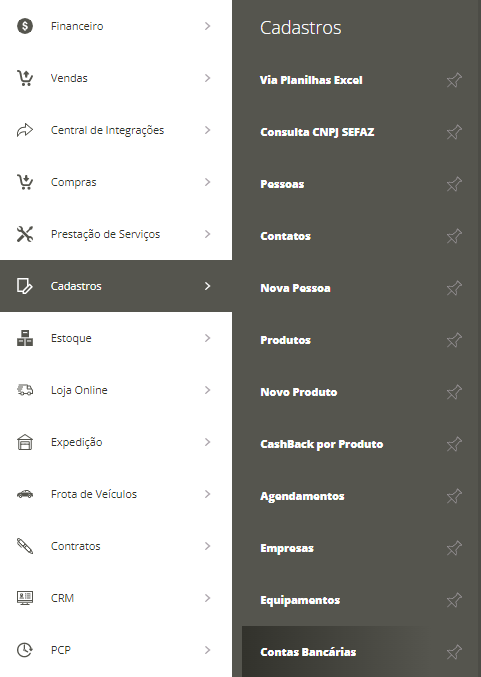Pin the Agendamentos shortcut
Image resolution: width=481 pixels, height=677 pixels.
tap(454, 496)
